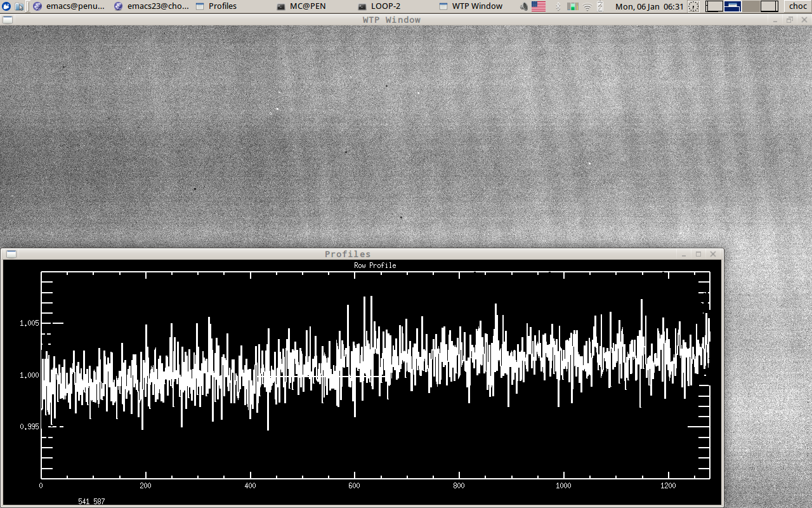
Task: Open the 'choc' user menu
Action: 797,6
